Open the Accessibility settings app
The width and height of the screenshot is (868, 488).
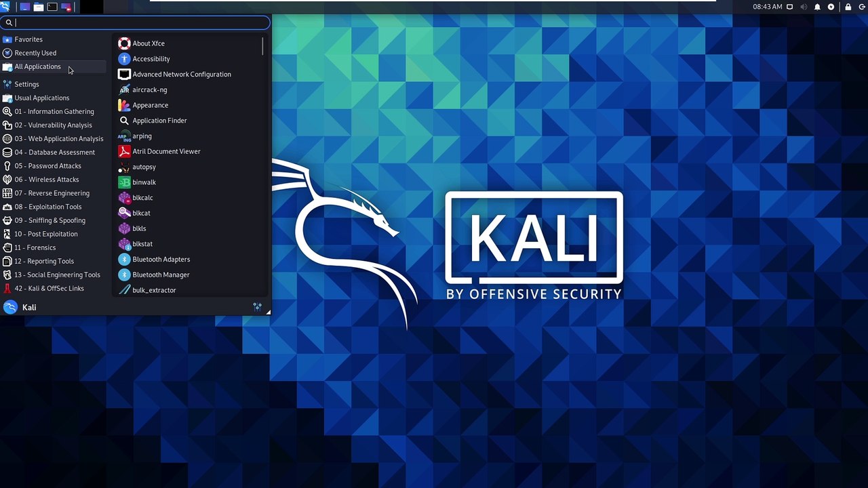(x=187, y=59)
